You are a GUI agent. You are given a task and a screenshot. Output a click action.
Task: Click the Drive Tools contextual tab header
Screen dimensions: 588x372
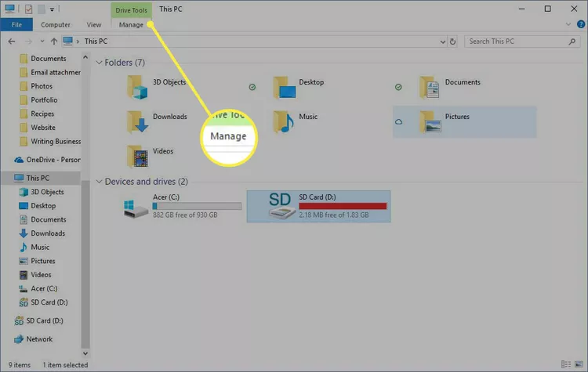pos(131,10)
